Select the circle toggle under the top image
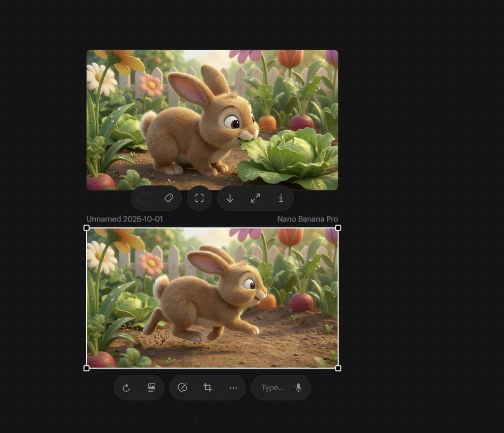 click(144, 198)
